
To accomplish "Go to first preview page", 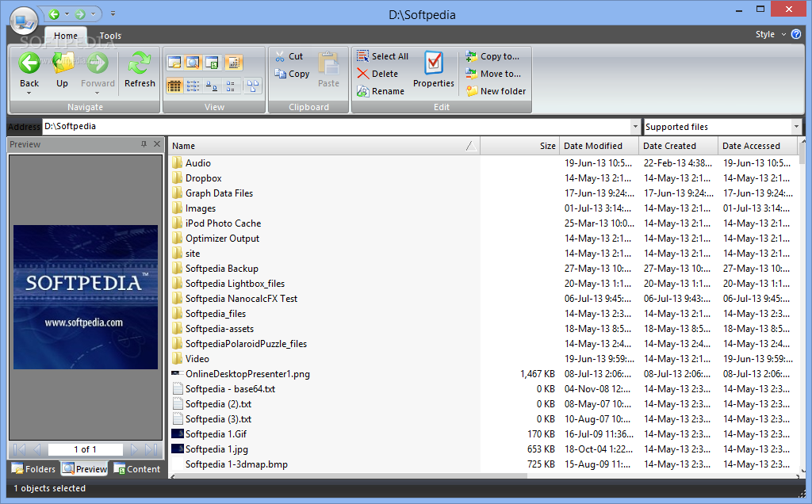I will 19,449.
